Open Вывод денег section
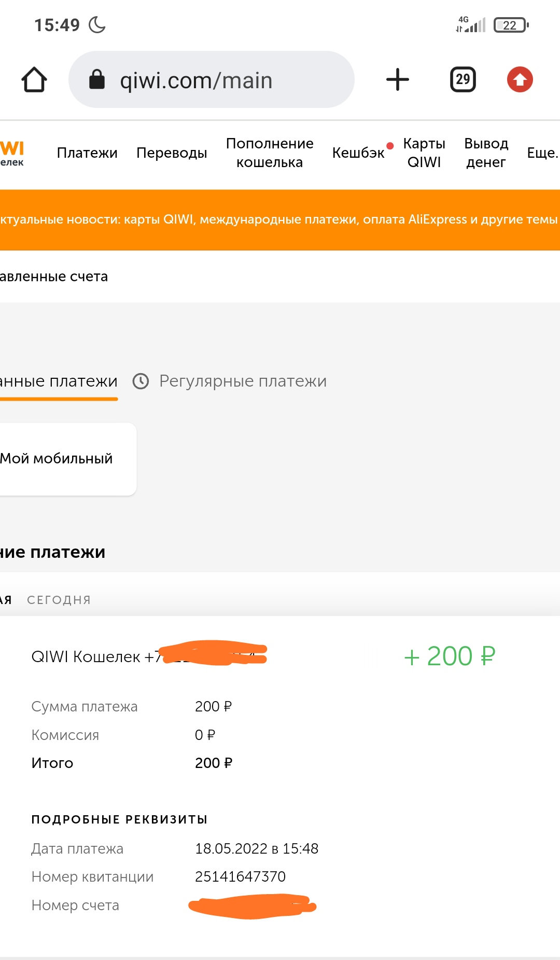 point(486,153)
